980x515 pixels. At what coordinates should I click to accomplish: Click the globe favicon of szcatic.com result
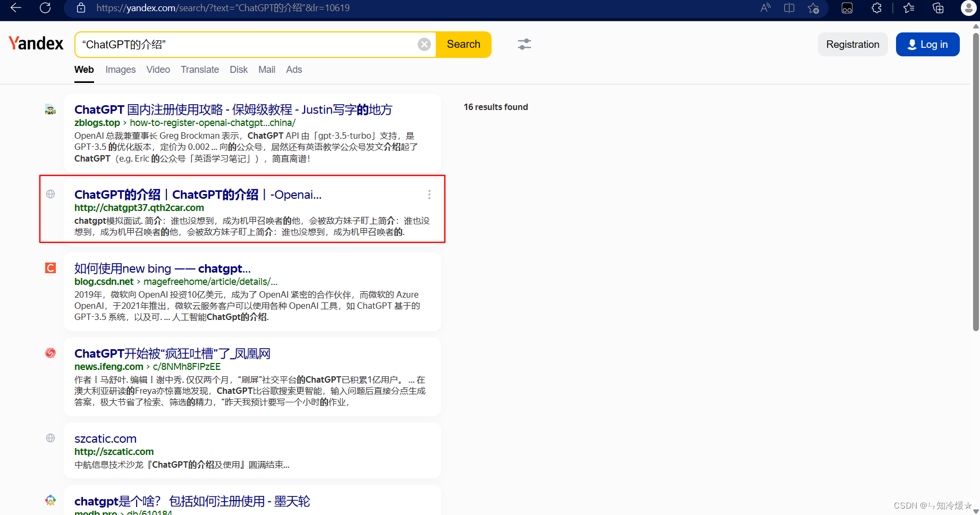[50, 438]
